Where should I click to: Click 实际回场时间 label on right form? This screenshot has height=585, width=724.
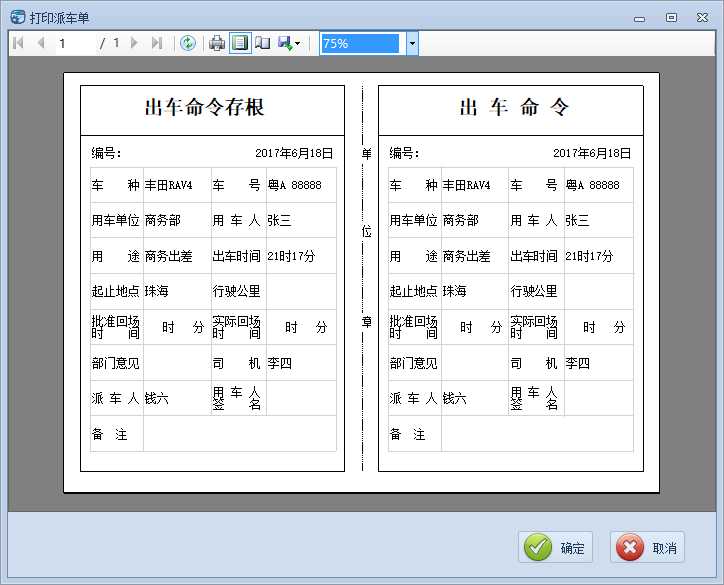534,327
